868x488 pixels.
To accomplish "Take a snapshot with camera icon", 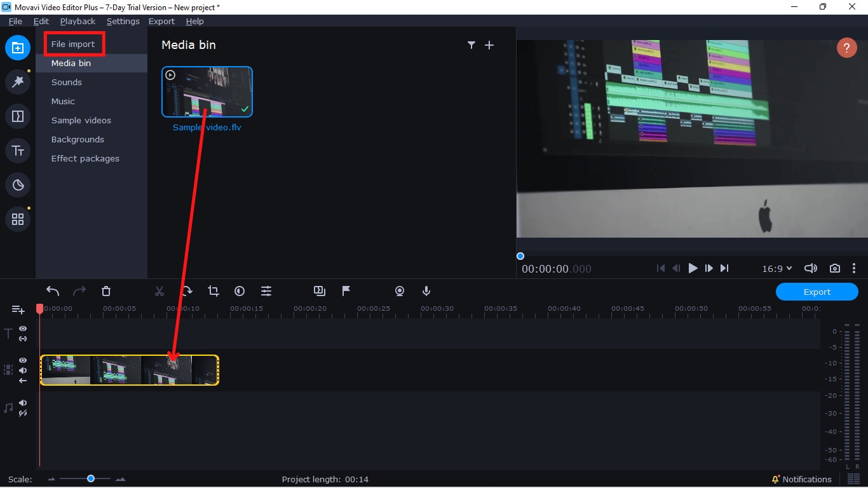I will 835,268.
